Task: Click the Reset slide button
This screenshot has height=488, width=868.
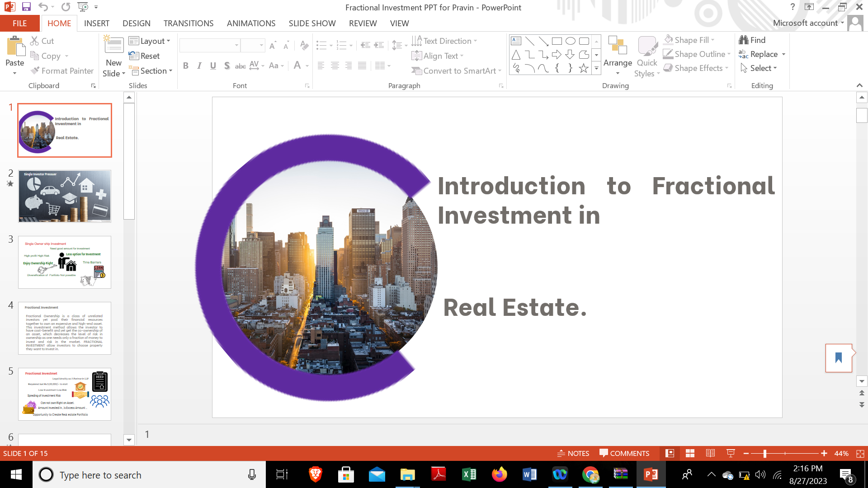Action: (x=144, y=56)
